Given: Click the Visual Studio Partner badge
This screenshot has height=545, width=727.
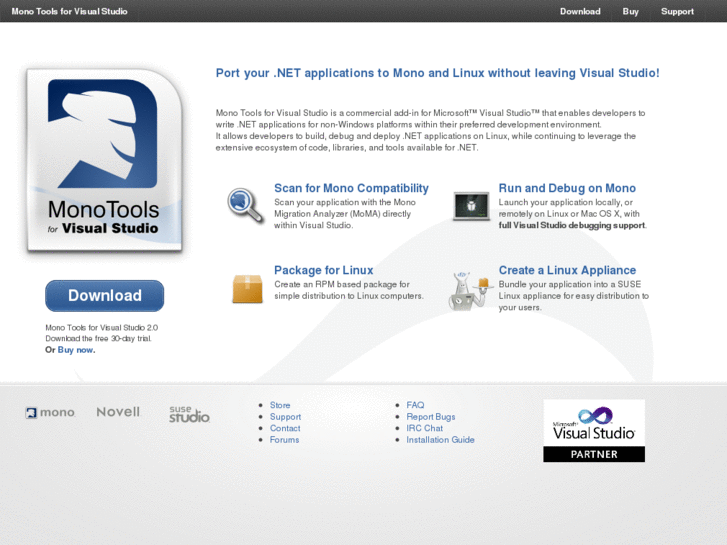Looking at the screenshot, I should click(594, 431).
